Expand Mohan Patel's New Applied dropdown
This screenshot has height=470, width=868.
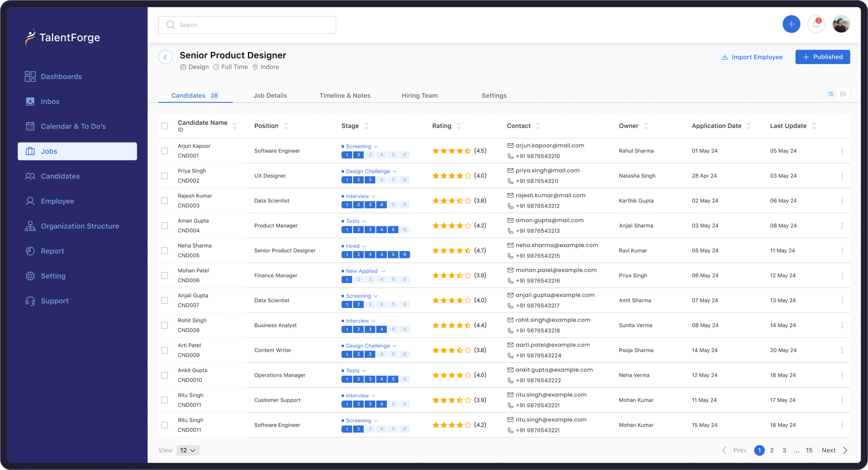click(x=383, y=271)
